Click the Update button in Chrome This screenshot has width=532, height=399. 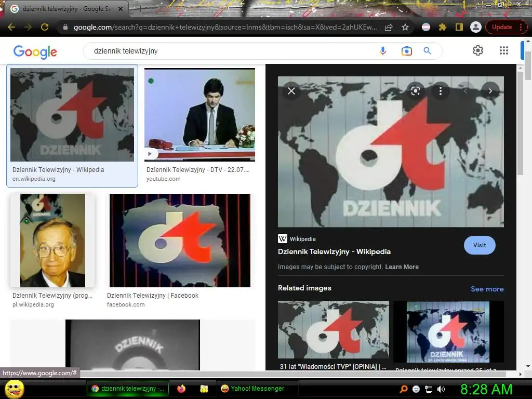point(502,27)
